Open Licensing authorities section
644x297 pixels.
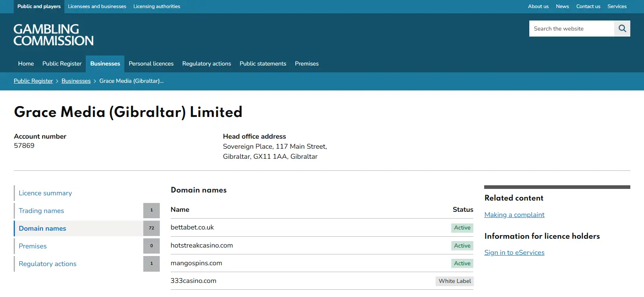(x=157, y=6)
